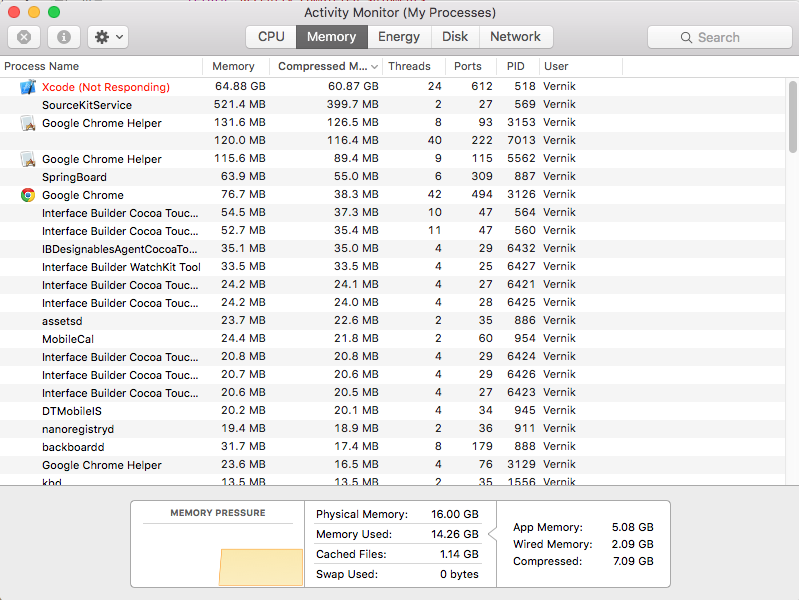Switch to the Energy tab

tap(399, 37)
